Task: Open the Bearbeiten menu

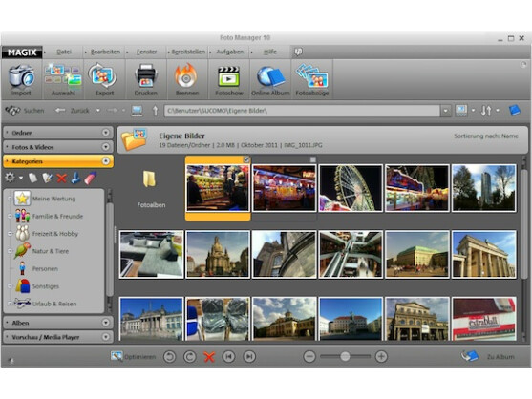Action: pos(105,52)
